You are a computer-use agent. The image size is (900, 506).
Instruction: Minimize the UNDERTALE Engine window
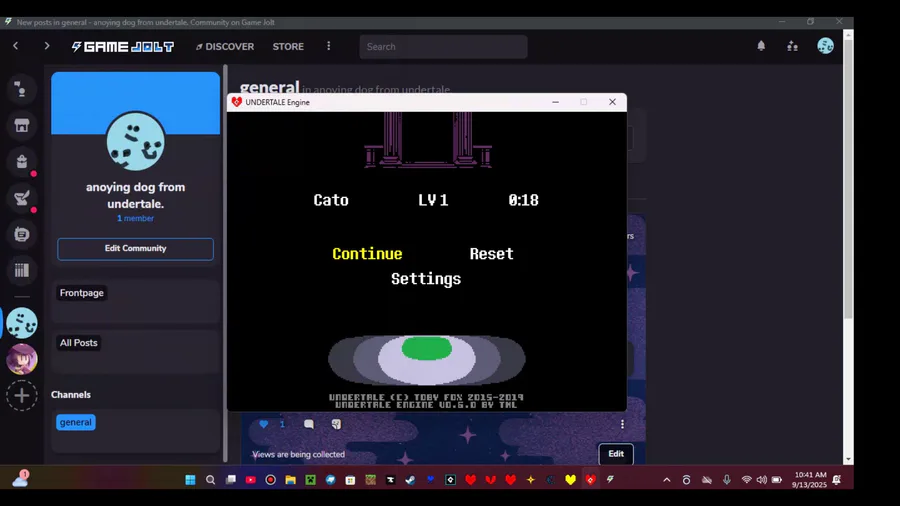(x=555, y=102)
